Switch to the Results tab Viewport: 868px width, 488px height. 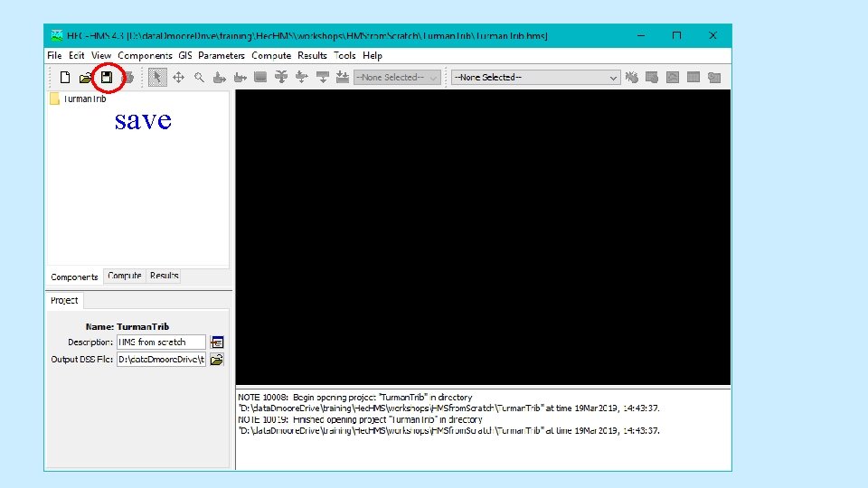click(164, 276)
